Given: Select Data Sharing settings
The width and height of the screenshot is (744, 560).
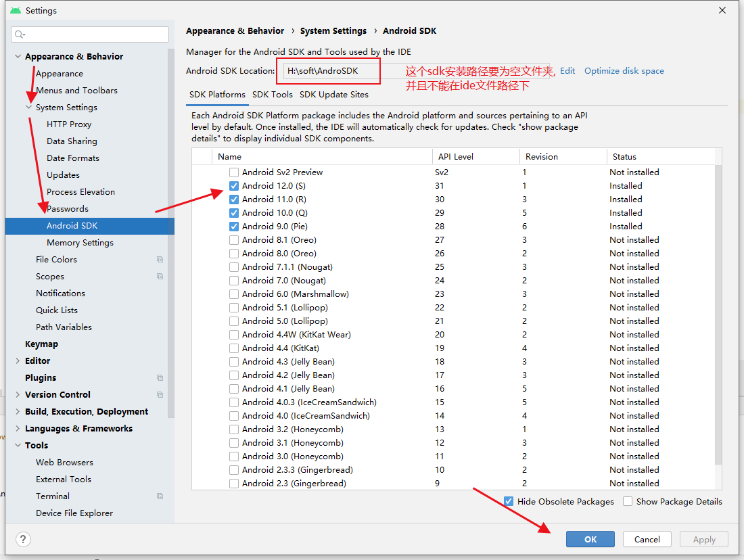Looking at the screenshot, I should 72,141.
